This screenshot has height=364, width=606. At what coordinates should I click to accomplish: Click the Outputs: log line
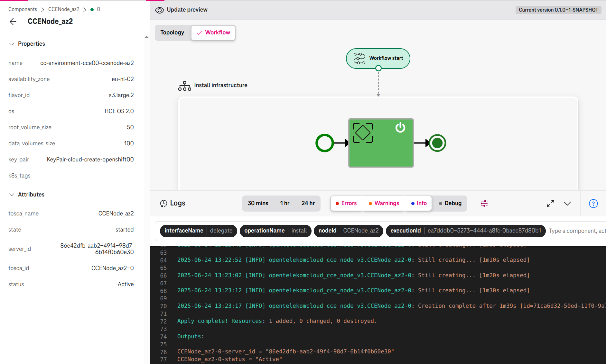click(191, 336)
